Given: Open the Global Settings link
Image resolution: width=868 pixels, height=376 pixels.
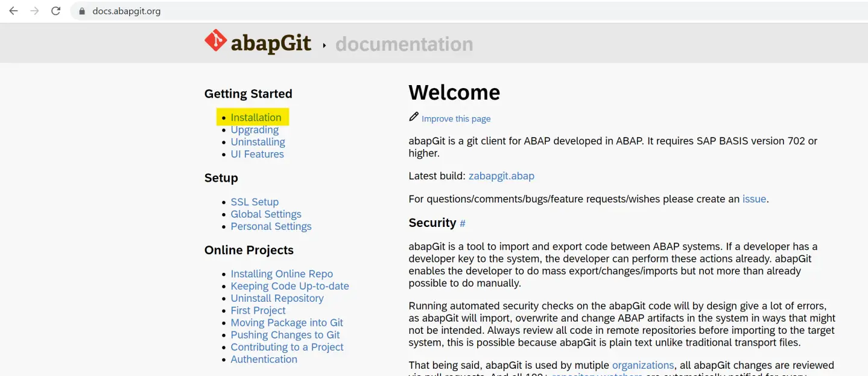Looking at the screenshot, I should (266, 214).
